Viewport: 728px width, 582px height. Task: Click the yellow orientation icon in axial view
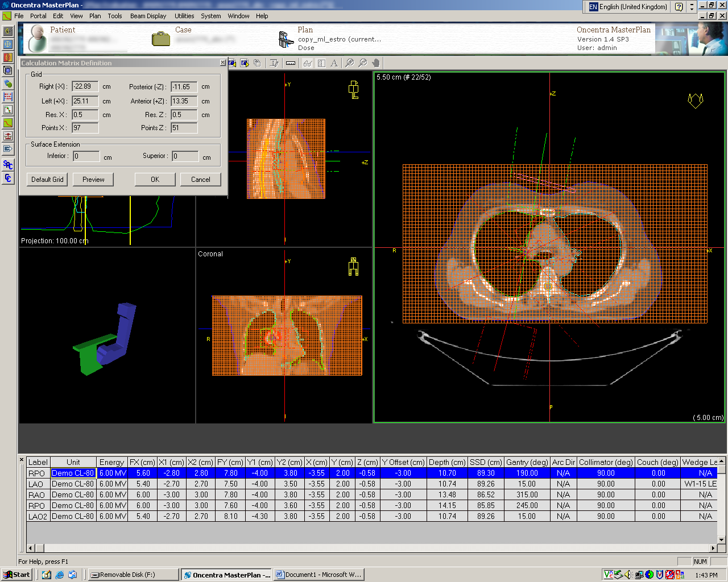(x=695, y=101)
